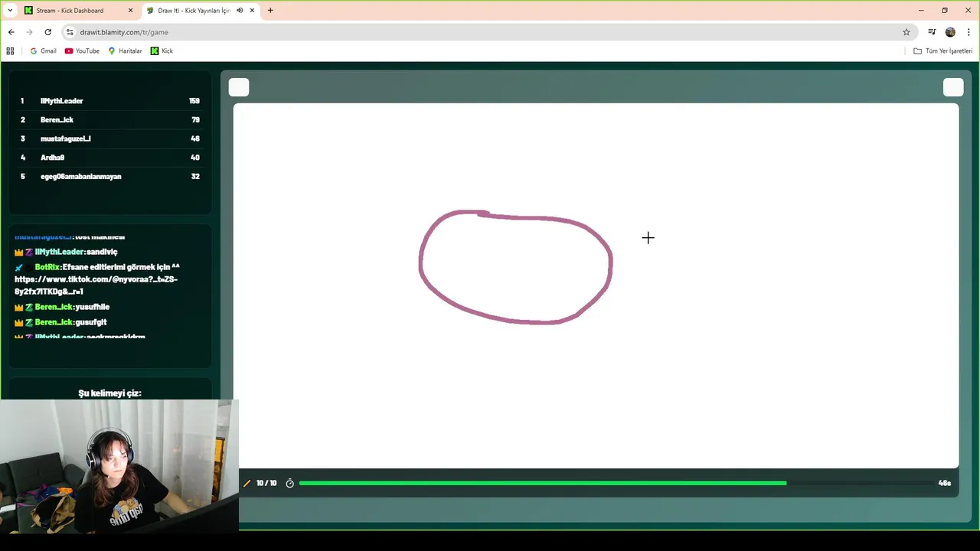Click the score 32 in the leaderboard
Viewport: 980px width, 551px height.
pyautogui.click(x=195, y=177)
